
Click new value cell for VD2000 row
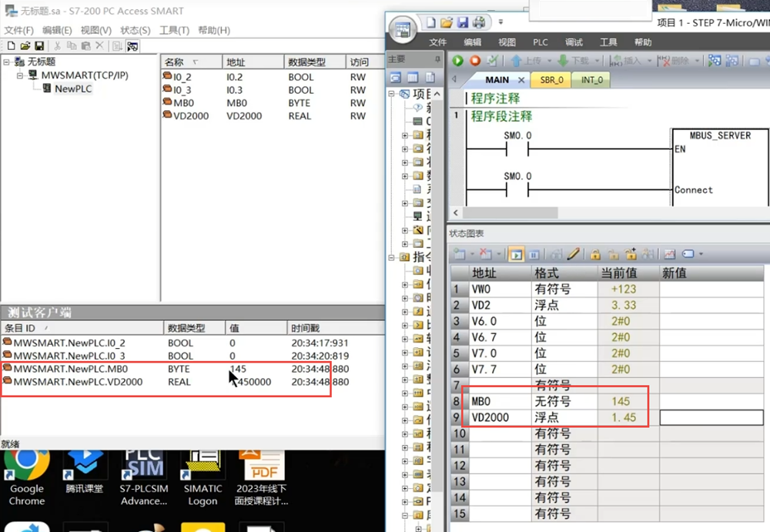click(x=711, y=417)
